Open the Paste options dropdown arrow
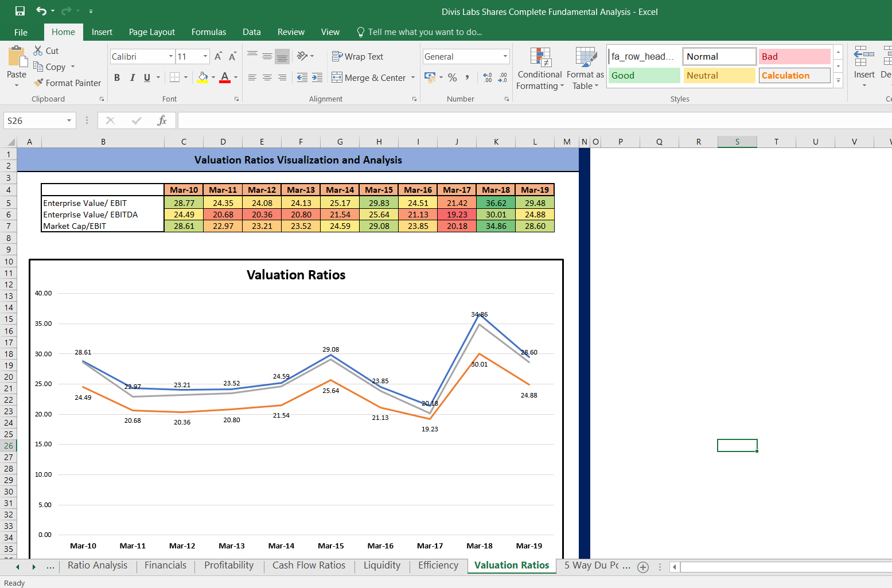 [17, 85]
